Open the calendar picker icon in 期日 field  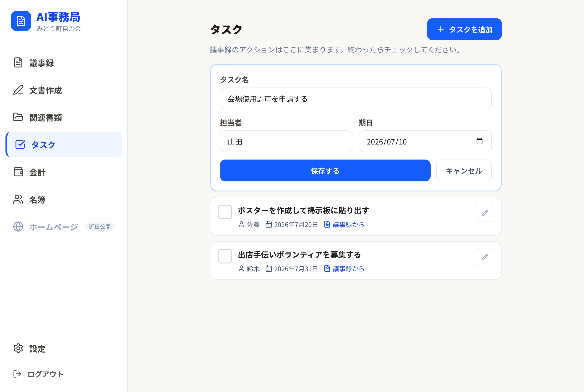pyautogui.click(x=480, y=141)
